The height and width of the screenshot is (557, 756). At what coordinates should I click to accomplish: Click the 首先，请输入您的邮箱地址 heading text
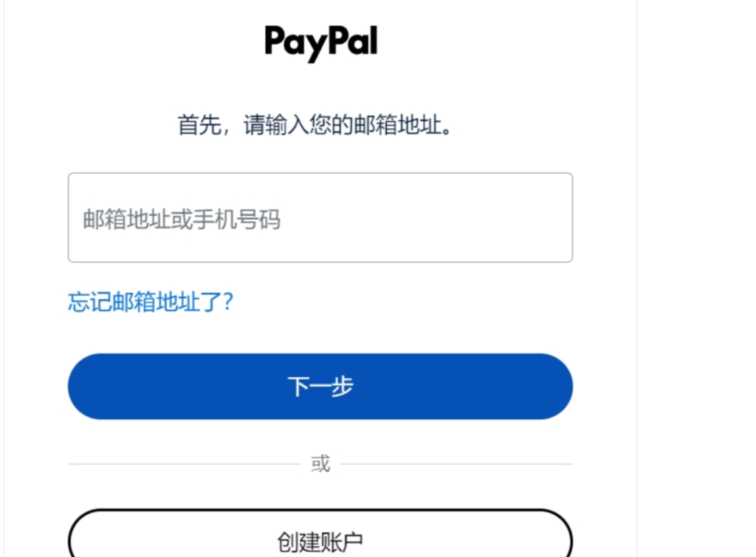[x=315, y=125]
